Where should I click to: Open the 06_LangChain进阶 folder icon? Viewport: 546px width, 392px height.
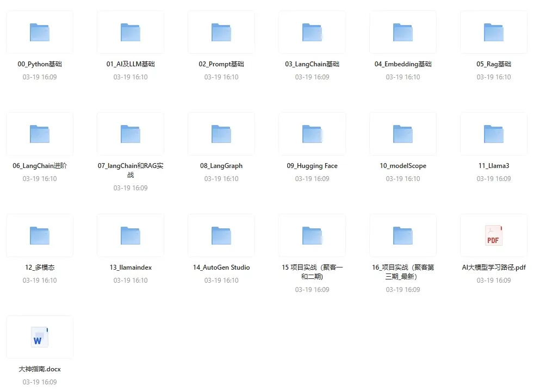(x=40, y=134)
